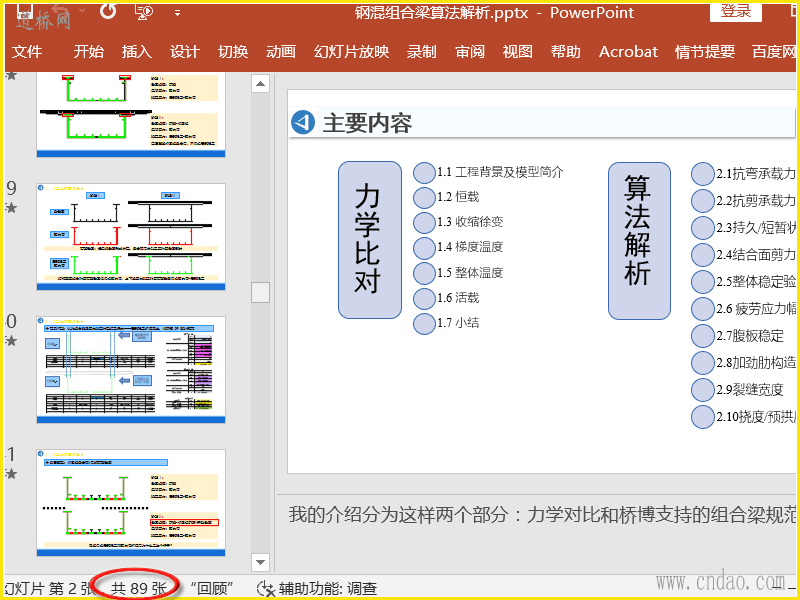The image size is (800, 600).
Task: Open the 审阅 tab
Action: (x=469, y=52)
